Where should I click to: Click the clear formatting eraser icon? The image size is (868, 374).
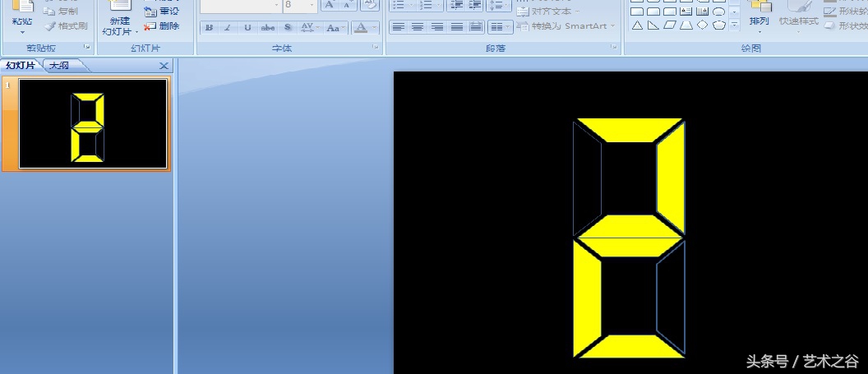pos(370,5)
